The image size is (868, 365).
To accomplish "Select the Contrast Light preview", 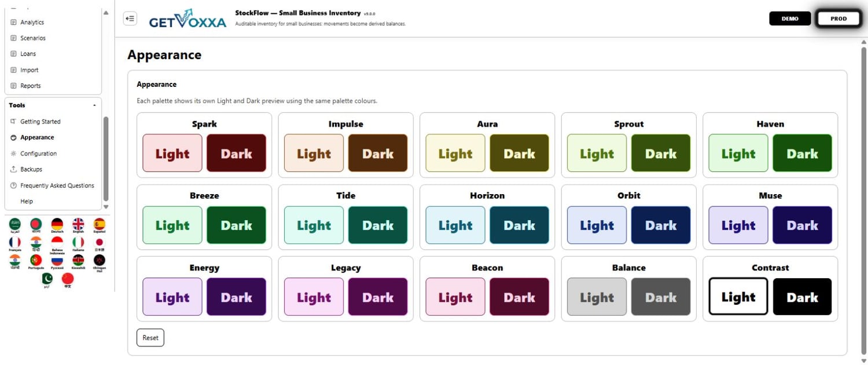I will [x=738, y=297].
